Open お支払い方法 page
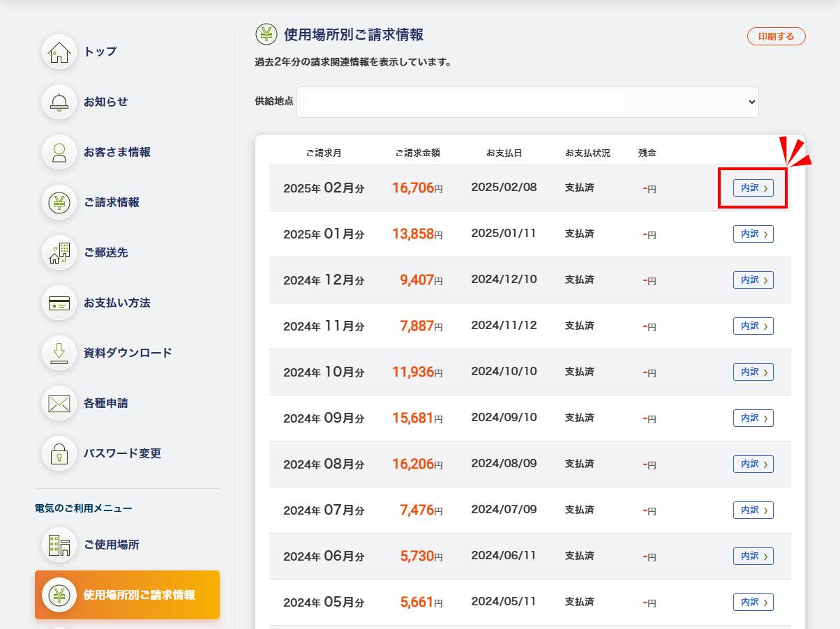The width and height of the screenshot is (840, 629). [117, 303]
